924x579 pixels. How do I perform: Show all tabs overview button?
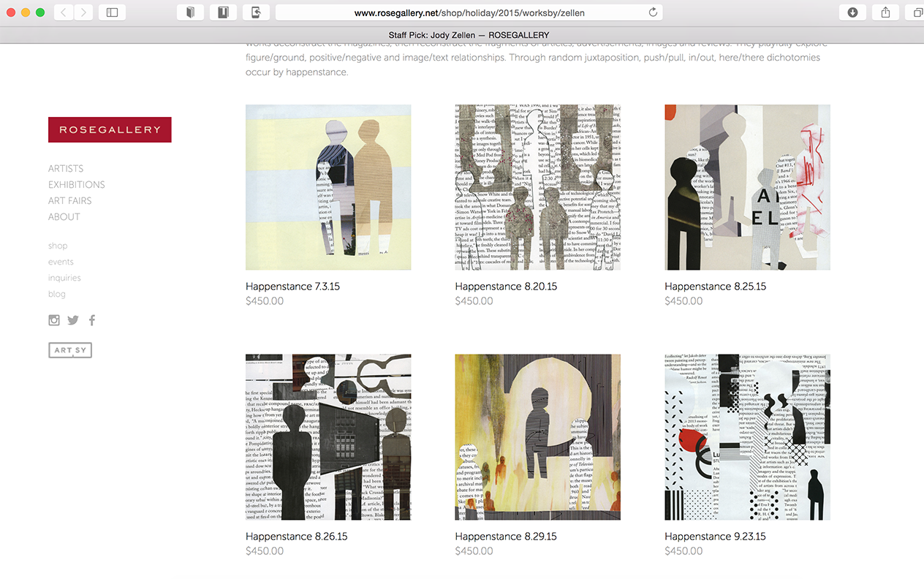[917, 12]
